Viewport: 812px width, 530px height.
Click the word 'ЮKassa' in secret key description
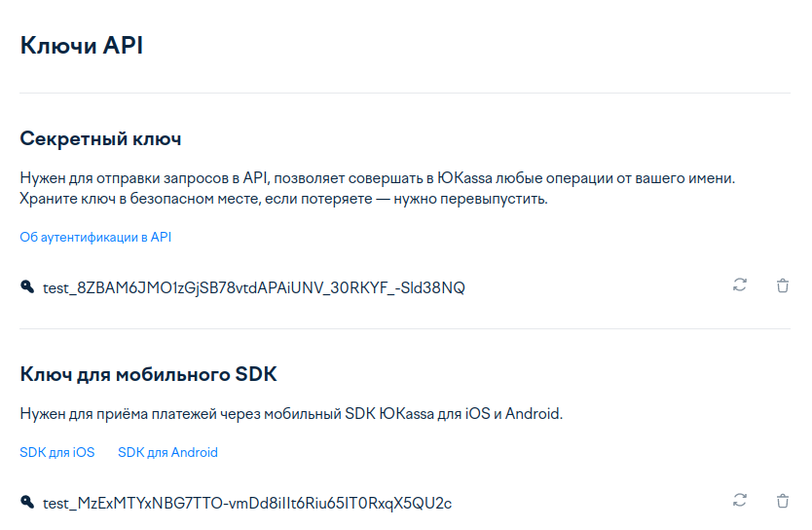coord(464,178)
